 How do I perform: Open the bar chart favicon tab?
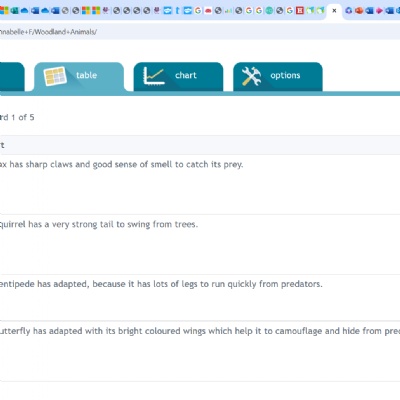228,11
